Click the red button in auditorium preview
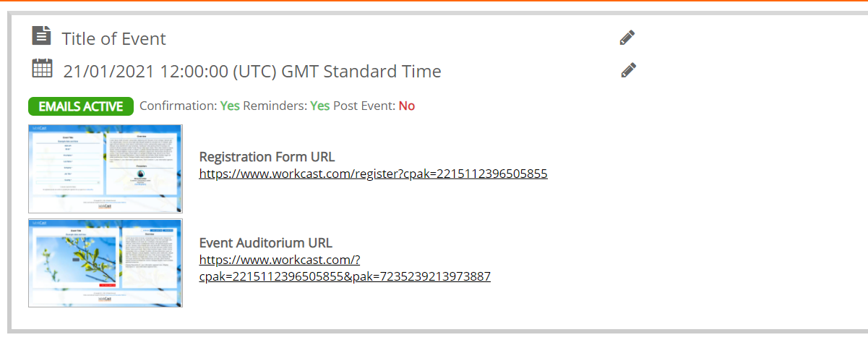The width and height of the screenshot is (868, 340). pyautogui.click(x=107, y=286)
